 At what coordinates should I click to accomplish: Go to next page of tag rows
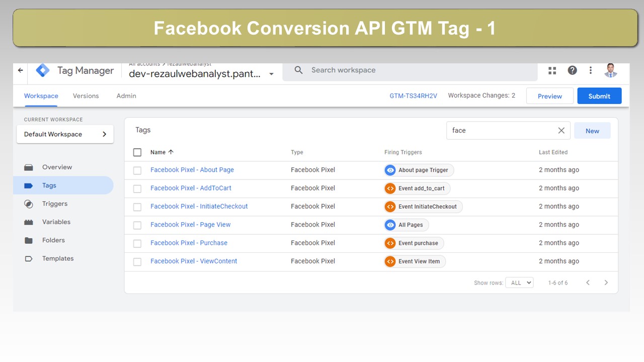click(606, 283)
